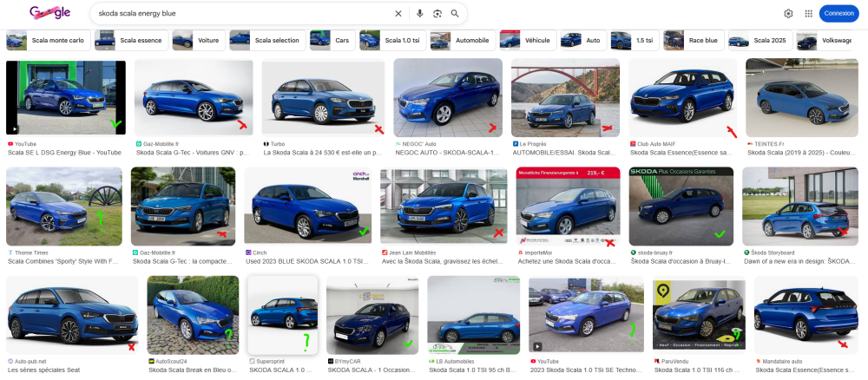This screenshot has width=868, height=380.
Task: Start voice search with the microphone icon
Action: [x=419, y=14]
